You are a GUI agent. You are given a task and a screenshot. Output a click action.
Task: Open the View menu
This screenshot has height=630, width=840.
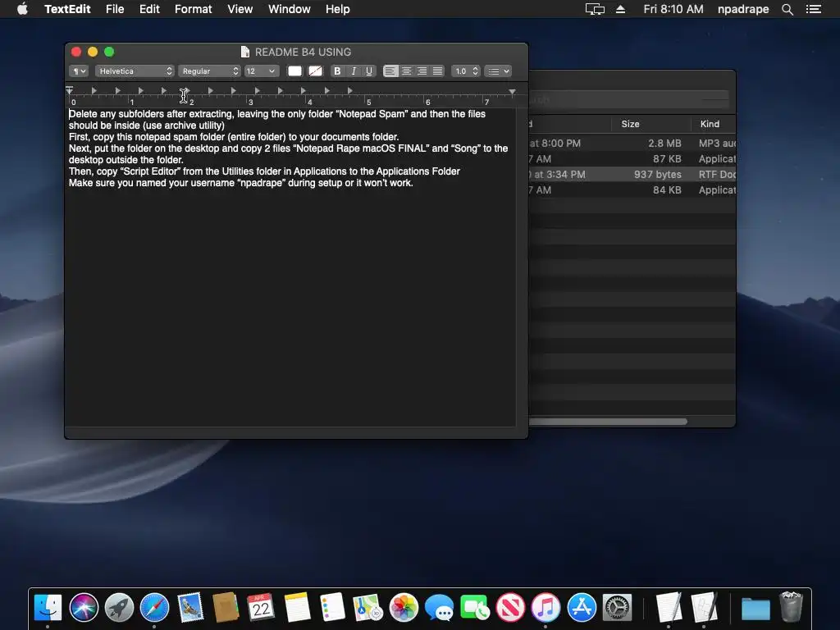240,9
